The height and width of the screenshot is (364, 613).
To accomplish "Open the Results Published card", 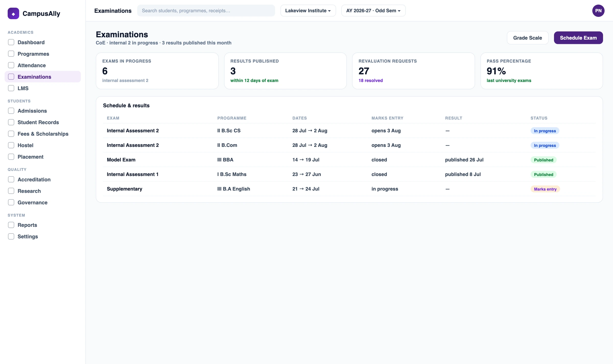I will [x=285, y=71].
